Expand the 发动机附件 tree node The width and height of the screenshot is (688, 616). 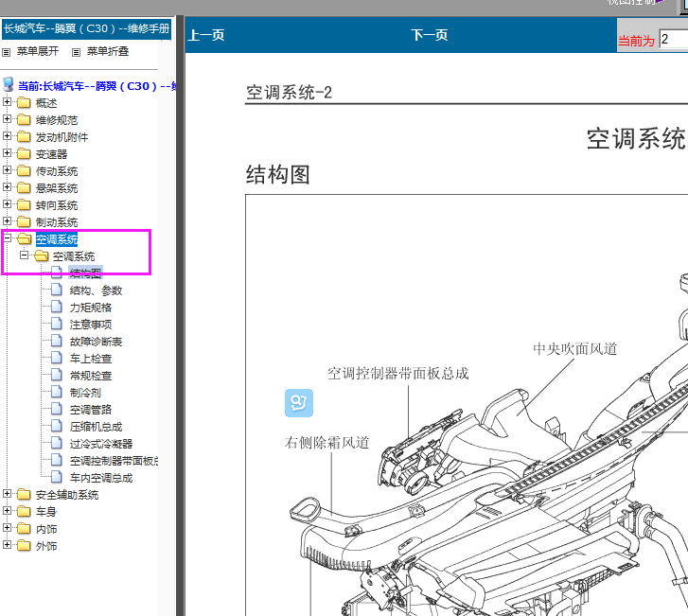point(7,136)
